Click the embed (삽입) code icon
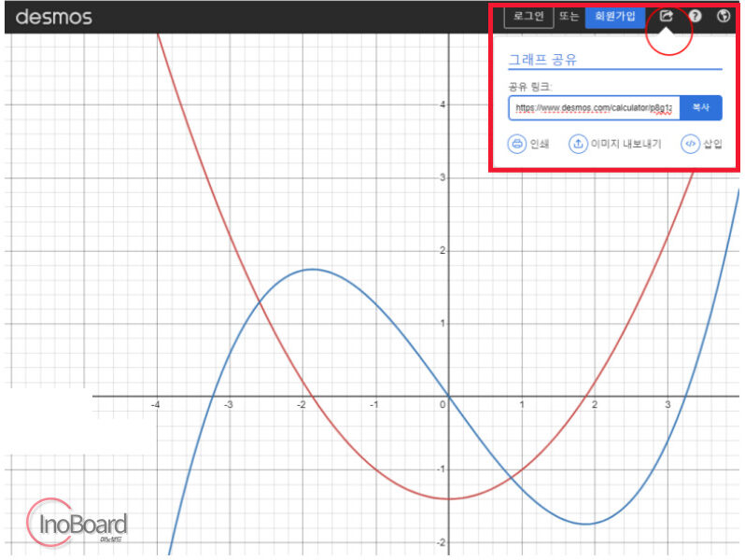Image resolution: width=745 pixels, height=560 pixels. tap(690, 144)
